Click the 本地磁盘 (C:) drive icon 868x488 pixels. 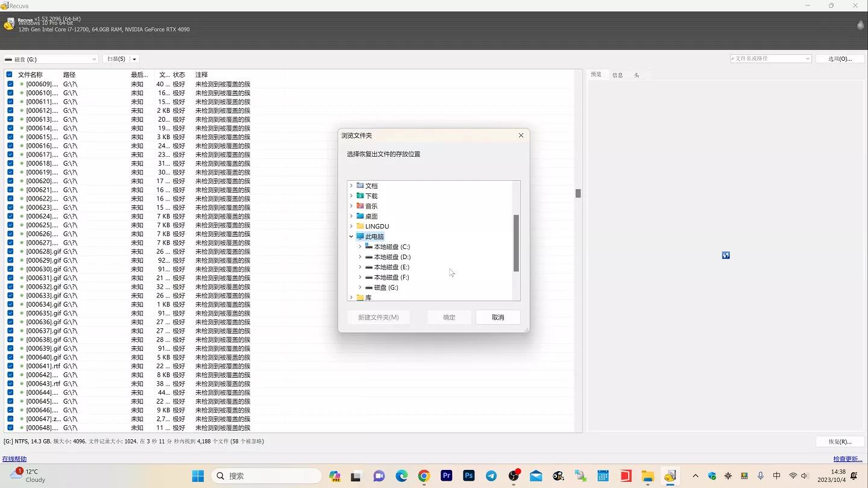(x=369, y=247)
